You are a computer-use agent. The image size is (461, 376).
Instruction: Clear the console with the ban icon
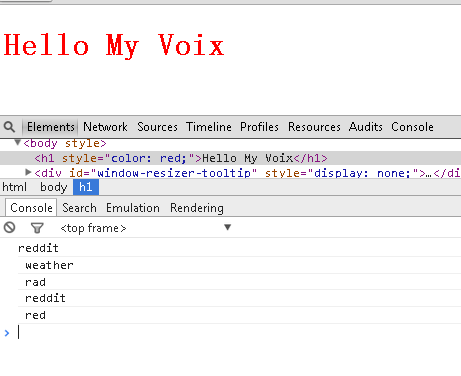[9, 228]
